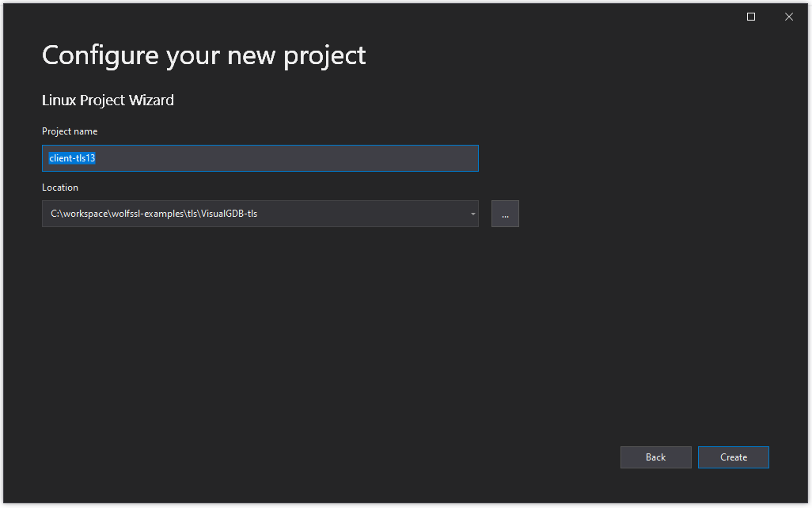Viewport: 812px width, 508px height.
Task: Click the wolfssl-examples part of the Location
Action: (x=147, y=214)
